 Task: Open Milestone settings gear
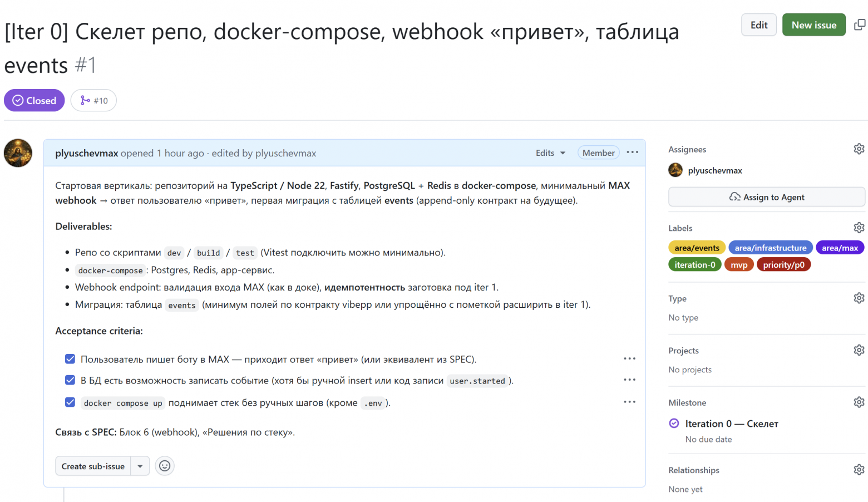pyautogui.click(x=859, y=402)
